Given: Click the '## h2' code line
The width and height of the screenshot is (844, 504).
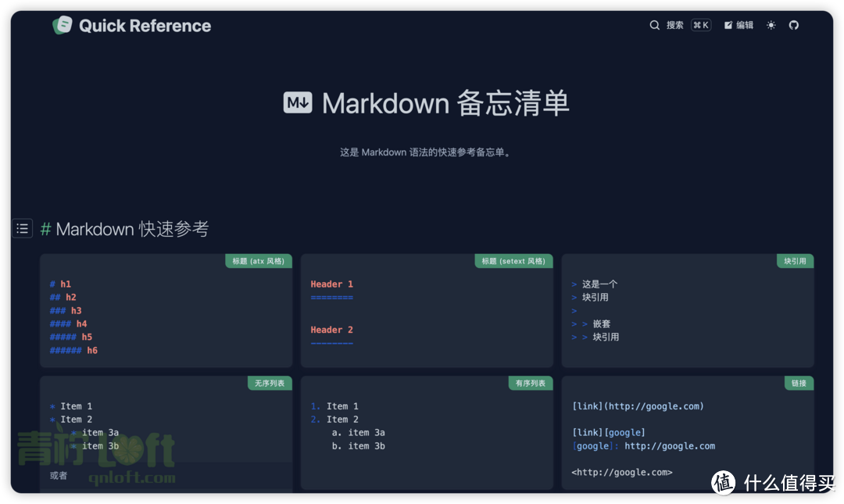Looking at the screenshot, I should tap(63, 297).
